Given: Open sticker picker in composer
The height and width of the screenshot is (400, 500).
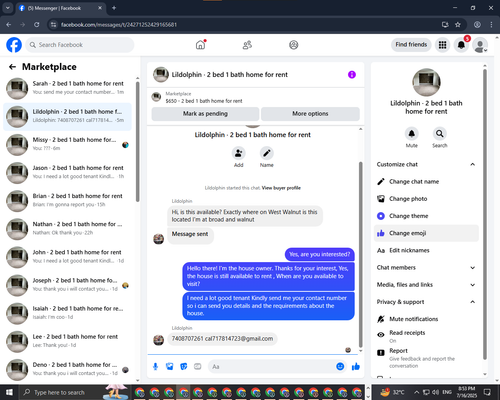Looking at the screenshot, I should 184,367.
